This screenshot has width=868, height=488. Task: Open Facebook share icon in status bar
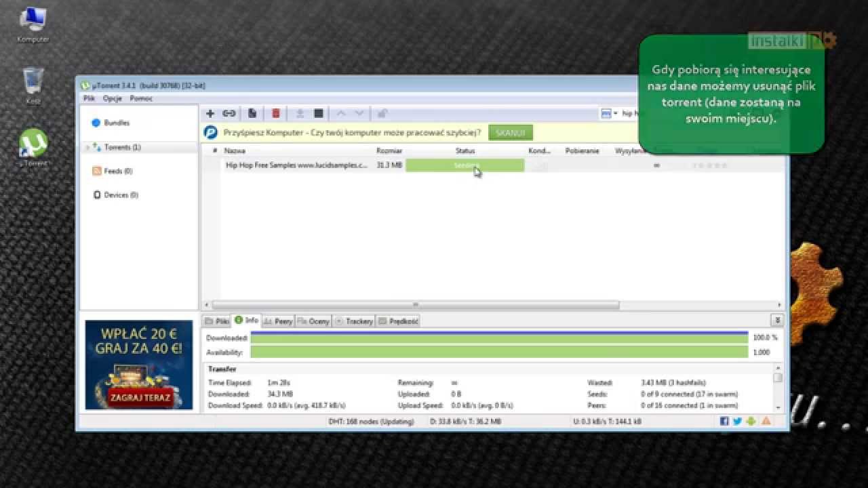(724, 421)
